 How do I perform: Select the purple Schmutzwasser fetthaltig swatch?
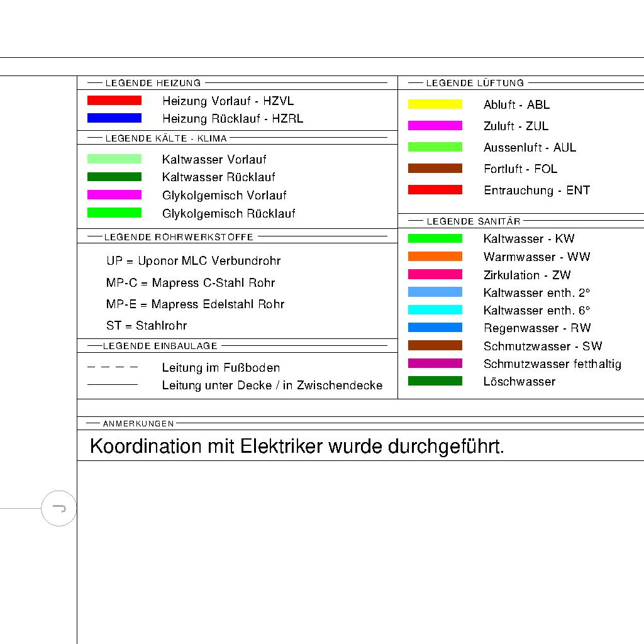435,364
